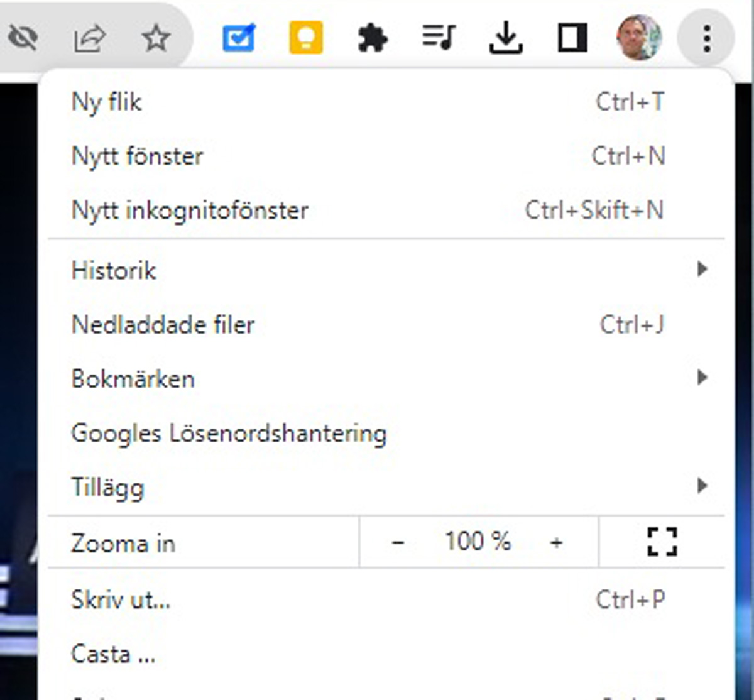The width and height of the screenshot is (754, 700).
Task: Click the three-dot menu icon
Action: click(706, 38)
